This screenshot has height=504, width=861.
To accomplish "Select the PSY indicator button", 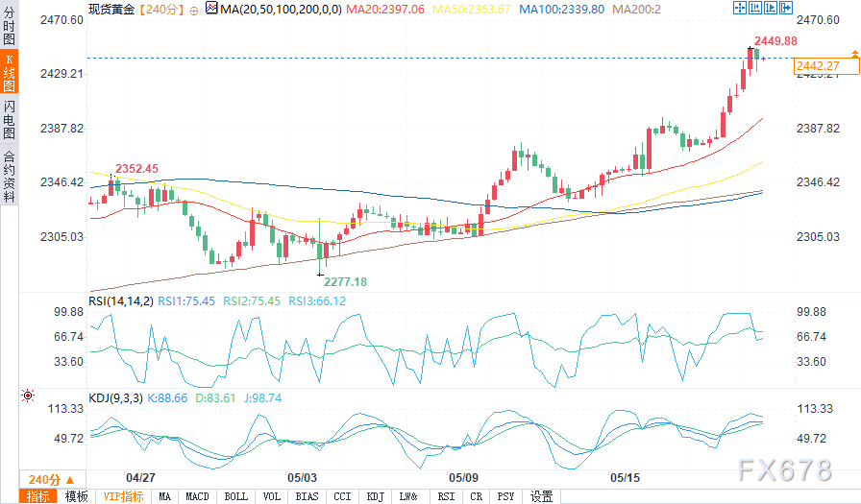I will pos(505,496).
